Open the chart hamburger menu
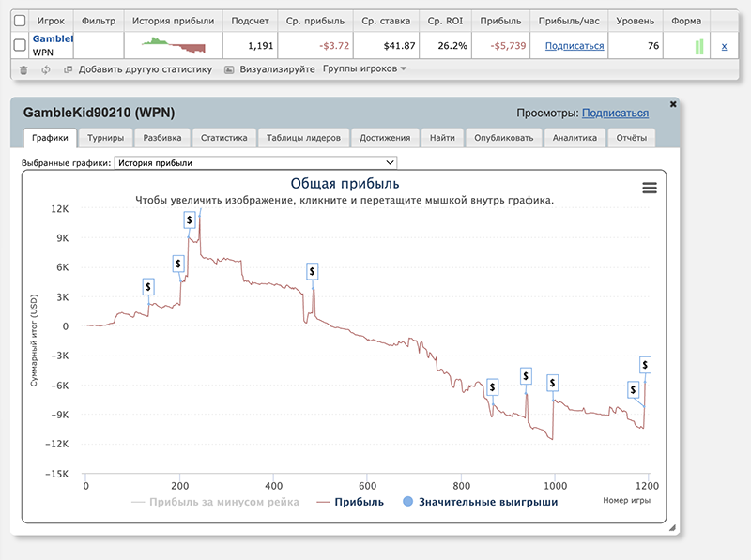The height and width of the screenshot is (560, 751). [649, 188]
